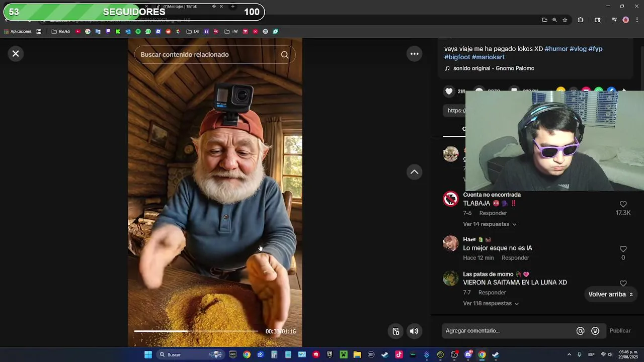This screenshot has height=362, width=644.
Task: Go to the previous video using the up chevron
Action: 415,172
